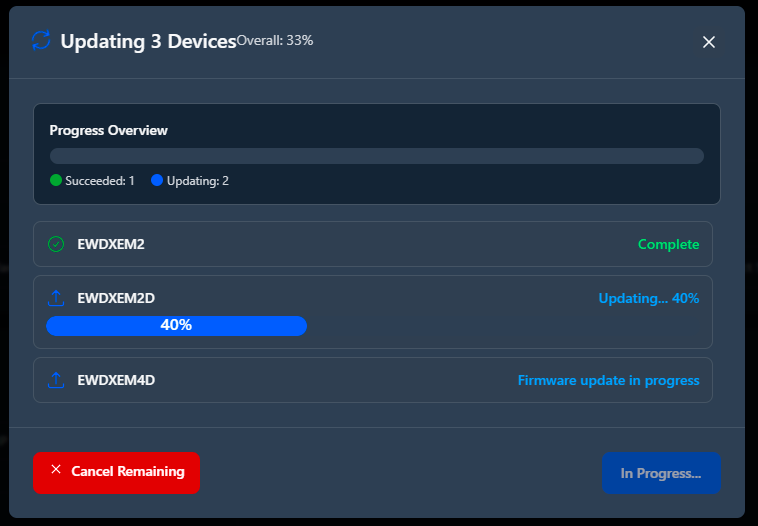Click the green Succeeded status dot
This screenshot has width=758, height=526.
tap(56, 180)
